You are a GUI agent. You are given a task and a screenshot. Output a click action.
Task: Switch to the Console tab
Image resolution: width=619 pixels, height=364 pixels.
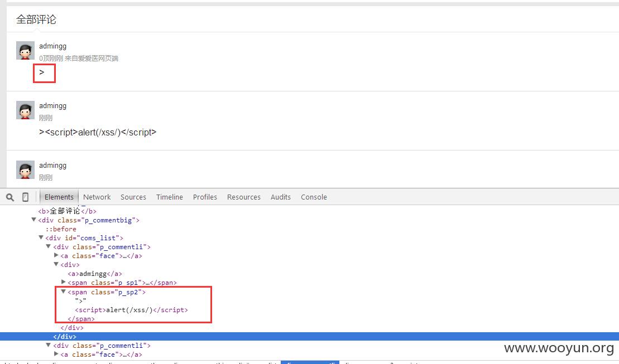[314, 197]
